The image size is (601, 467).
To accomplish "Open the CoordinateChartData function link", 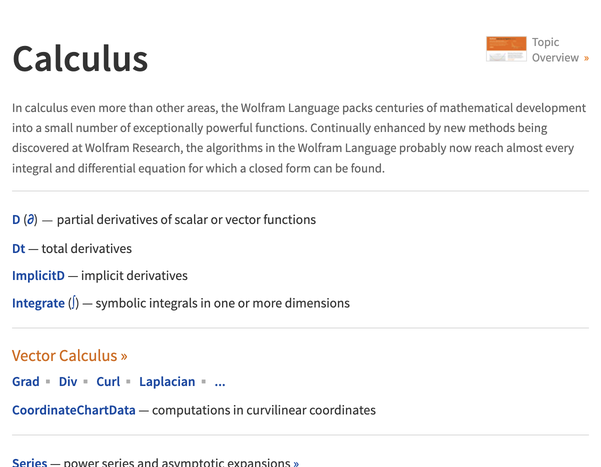I will [x=74, y=410].
